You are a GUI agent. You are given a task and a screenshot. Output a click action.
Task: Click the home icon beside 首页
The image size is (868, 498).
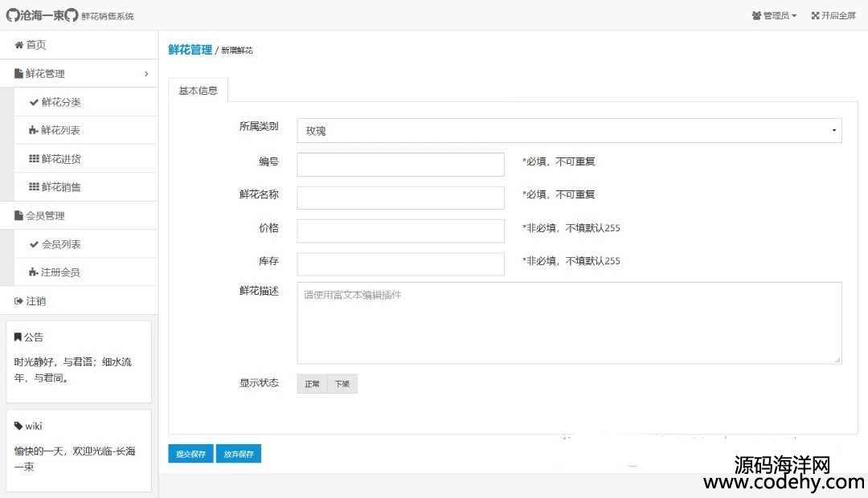point(19,45)
